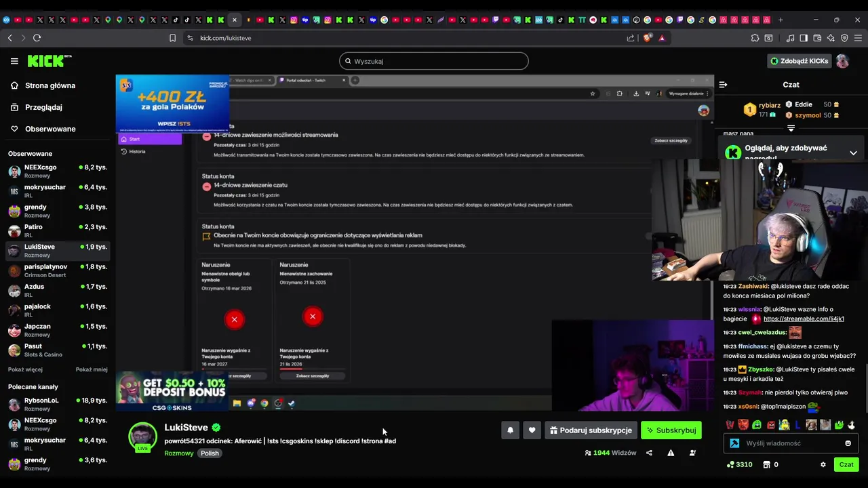The width and height of the screenshot is (868, 488).
Task: Reload the page with browser refresh
Action: click(x=37, y=38)
